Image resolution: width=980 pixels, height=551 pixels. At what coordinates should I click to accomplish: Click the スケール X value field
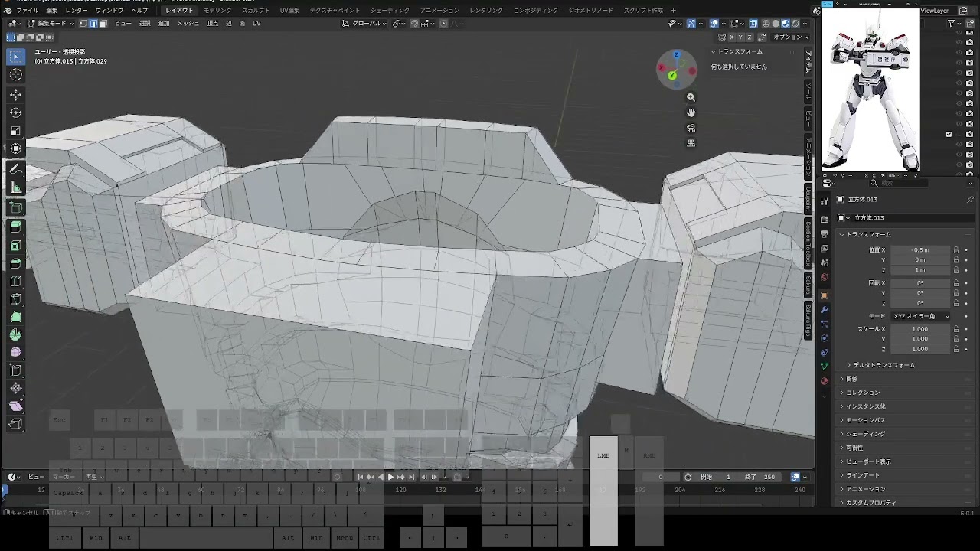[920, 329]
